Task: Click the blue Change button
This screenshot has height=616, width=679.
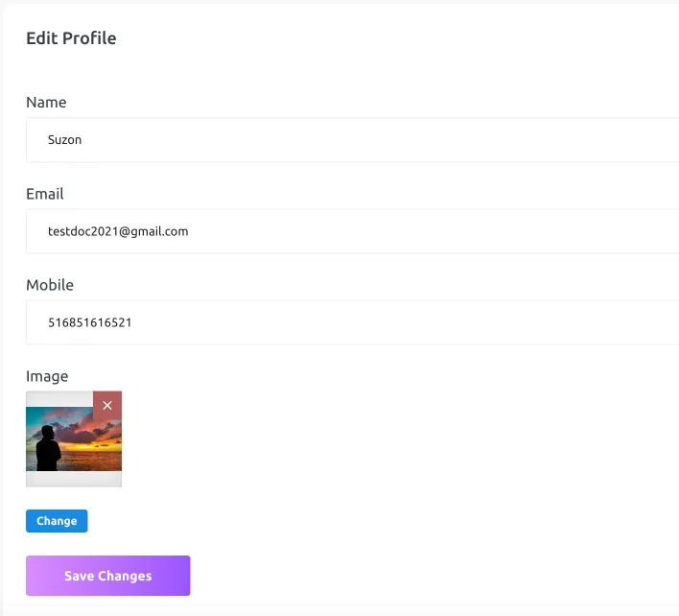Action: tap(57, 521)
